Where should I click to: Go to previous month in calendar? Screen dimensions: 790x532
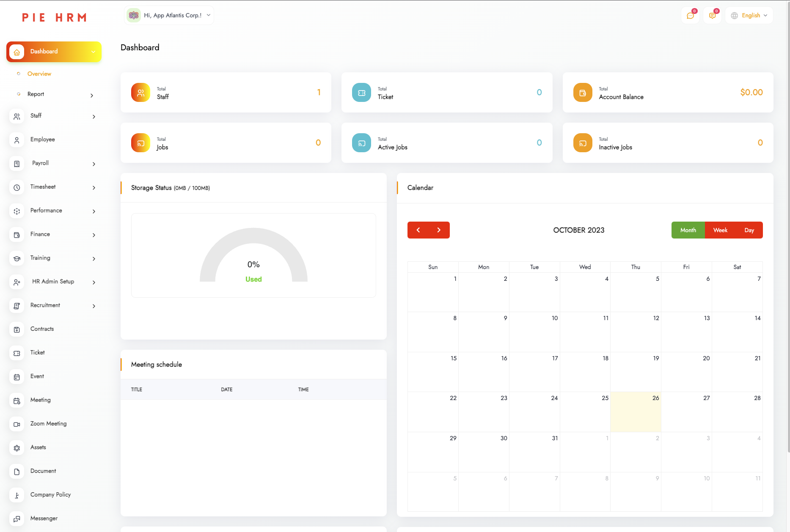(418, 230)
